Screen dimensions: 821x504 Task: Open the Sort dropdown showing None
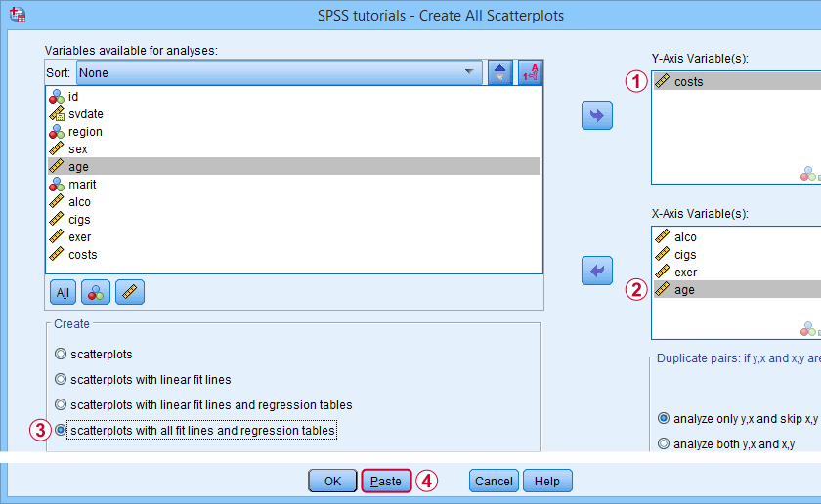pyautogui.click(x=280, y=72)
